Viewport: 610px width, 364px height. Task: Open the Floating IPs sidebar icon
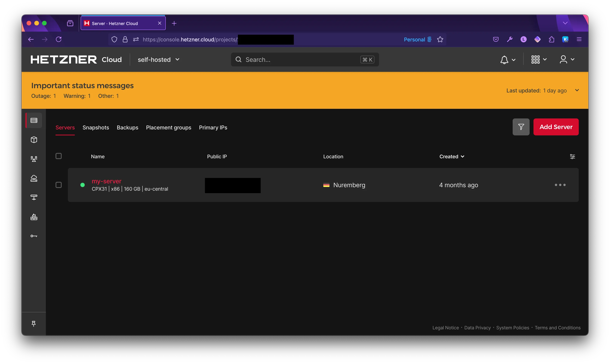tap(34, 178)
